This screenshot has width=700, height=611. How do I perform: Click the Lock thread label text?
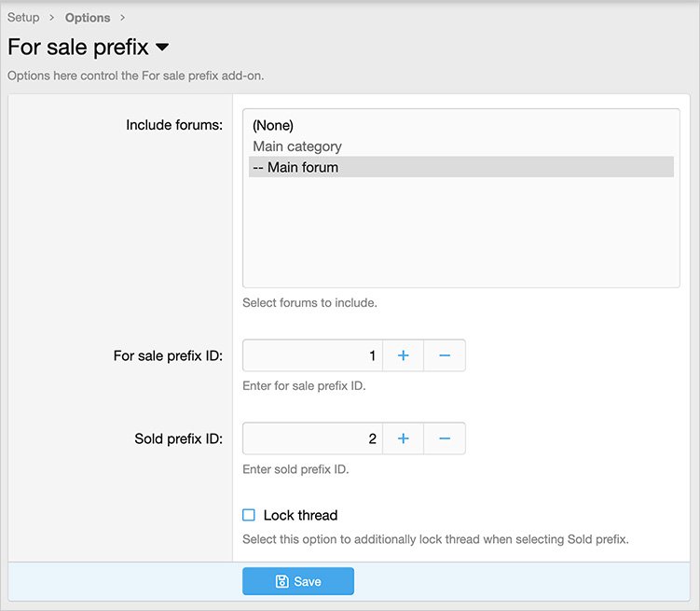(300, 515)
